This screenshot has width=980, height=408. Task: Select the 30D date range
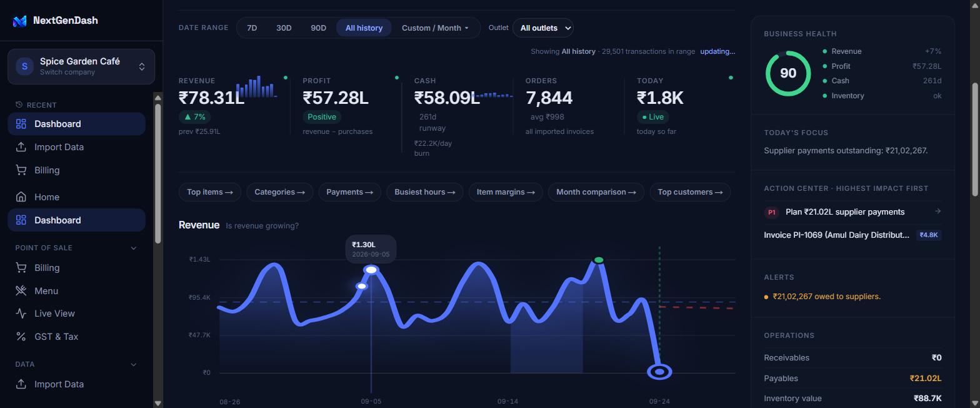point(284,28)
